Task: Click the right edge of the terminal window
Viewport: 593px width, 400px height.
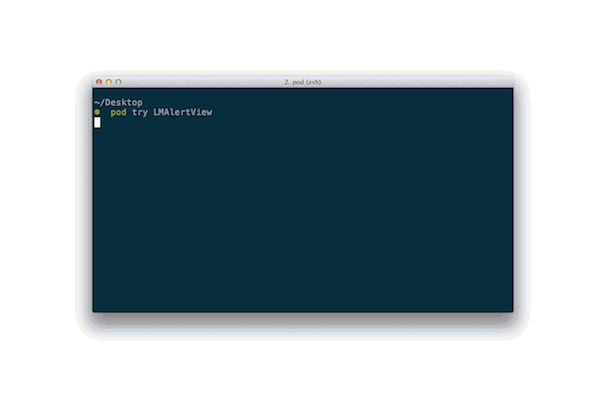Action: pyautogui.click(x=513, y=200)
